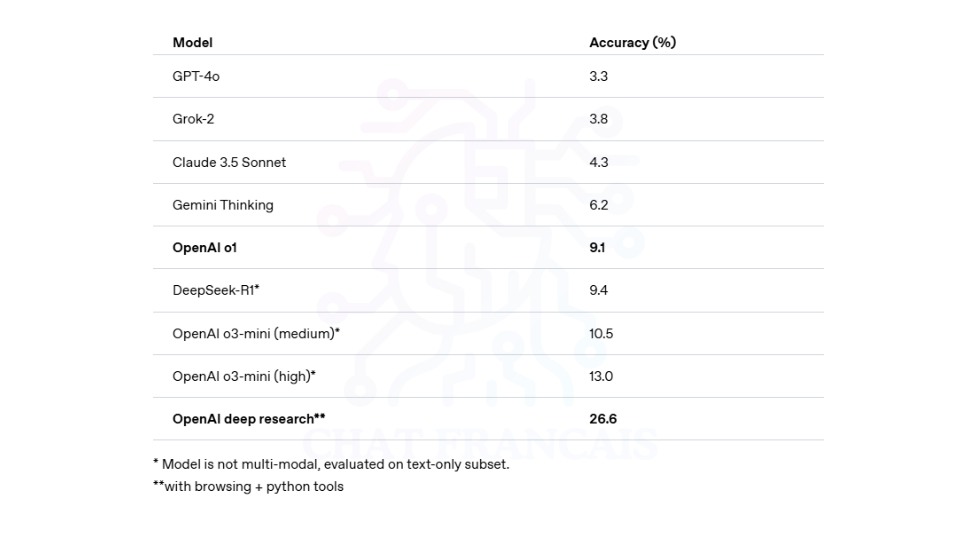
Task: Click the 13.0 accuracy value
Action: pyautogui.click(x=601, y=376)
